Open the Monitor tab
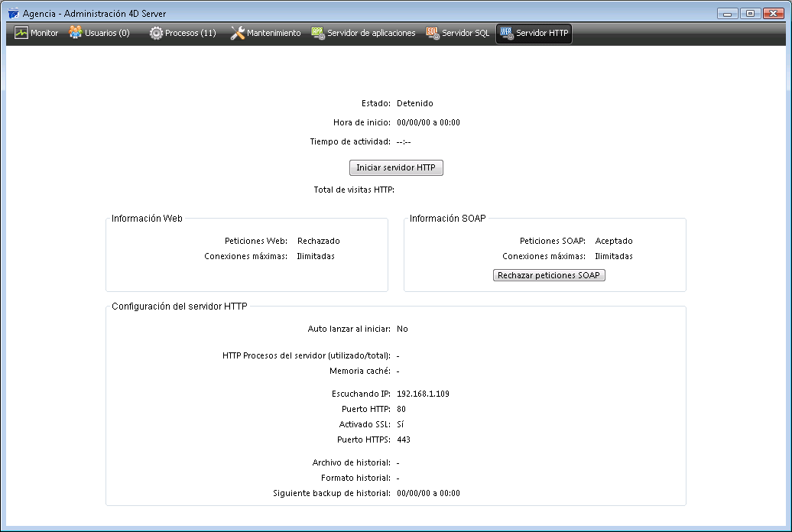 (x=37, y=34)
